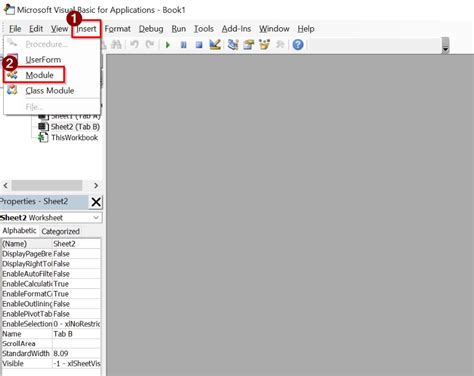Viewport: 474px width, 376px height.
Task: Select the EnablePivotTable property row
Action: pos(51,314)
